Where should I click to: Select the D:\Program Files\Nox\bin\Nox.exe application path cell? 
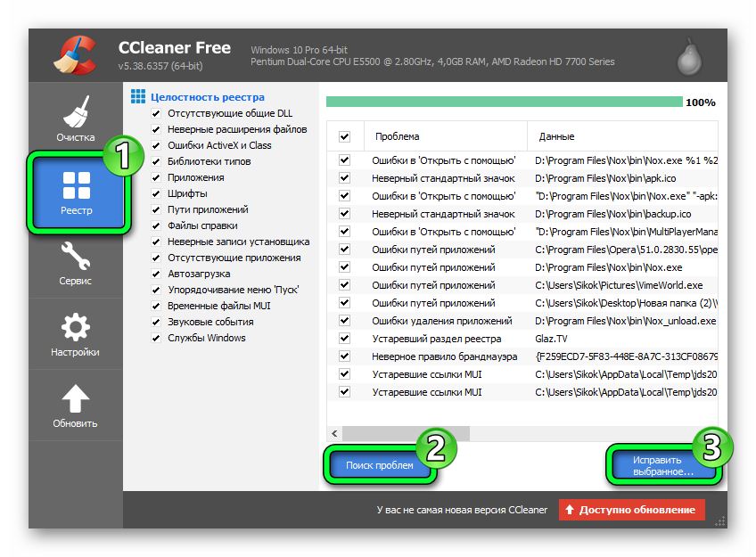(x=609, y=267)
